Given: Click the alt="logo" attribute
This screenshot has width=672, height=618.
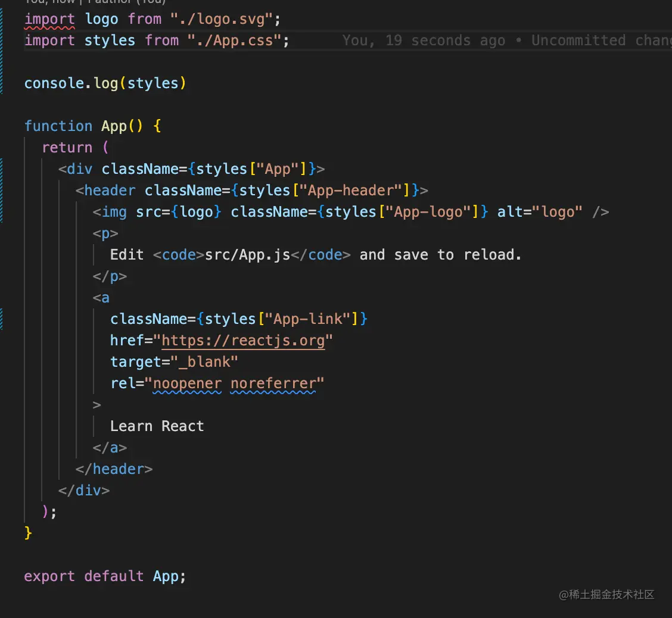Looking at the screenshot, I should click(540, 211).
